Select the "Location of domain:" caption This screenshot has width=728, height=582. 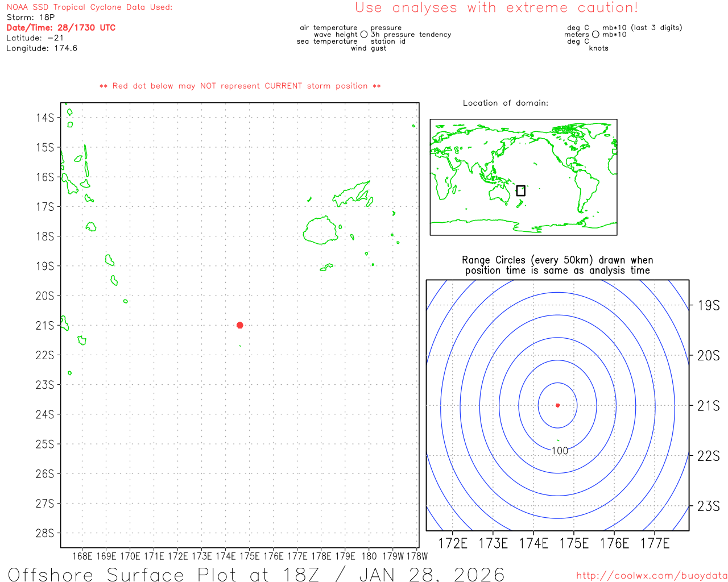505,103
